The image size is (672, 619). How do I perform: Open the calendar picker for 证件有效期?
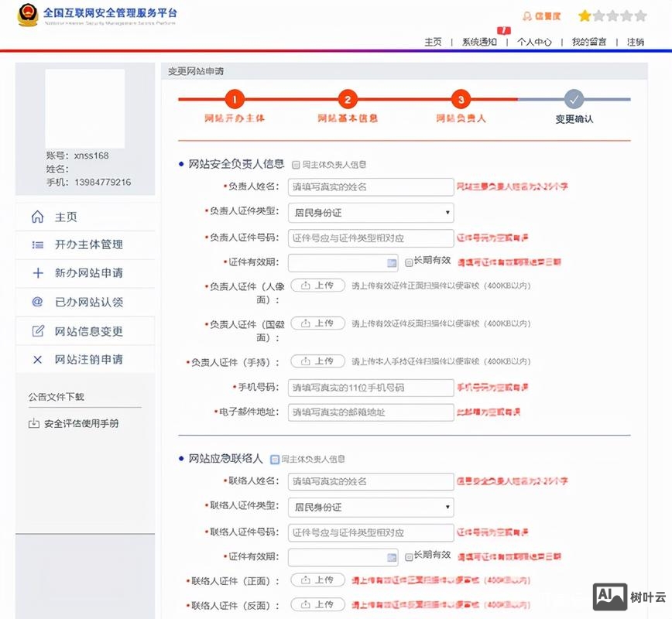(390, 263)
